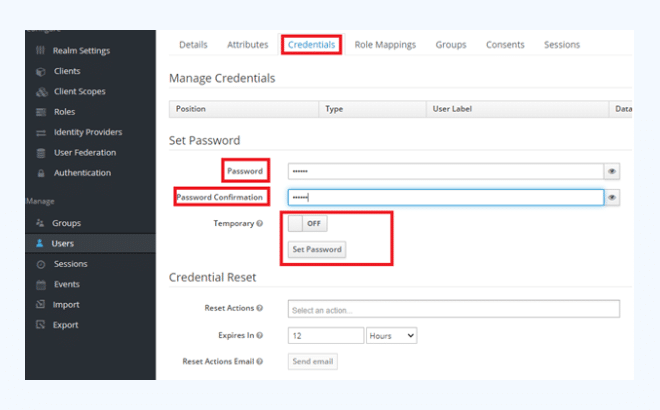Open the Attributes tab

[x=247, y=45]
